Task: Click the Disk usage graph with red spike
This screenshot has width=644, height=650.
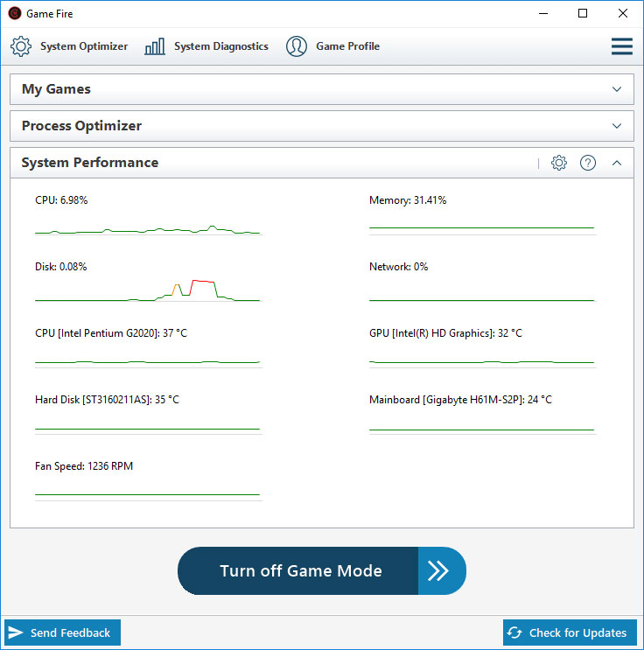Action: (x=149, y=290)
